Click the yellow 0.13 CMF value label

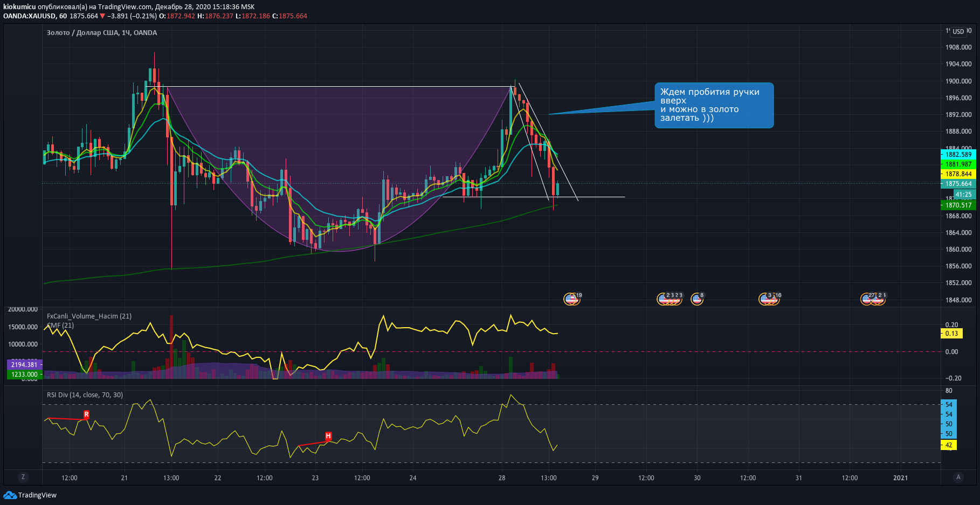tap(952, 334)
